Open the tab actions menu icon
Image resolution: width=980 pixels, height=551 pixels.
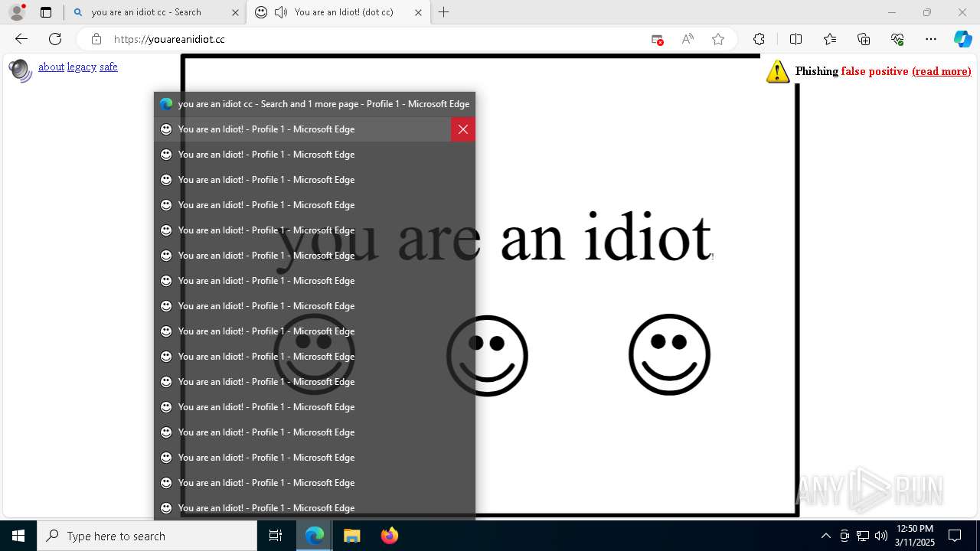[x=46, y=12]
